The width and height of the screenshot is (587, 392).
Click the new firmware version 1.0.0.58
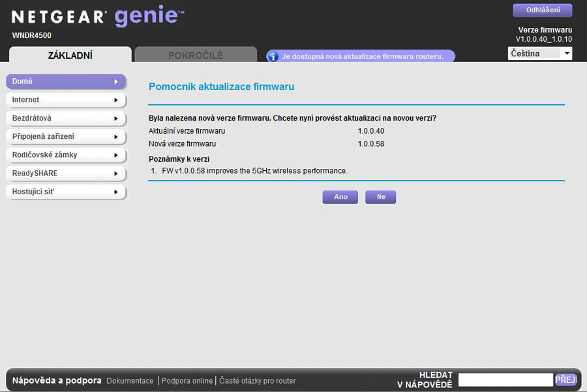click(x=371, y=143)
